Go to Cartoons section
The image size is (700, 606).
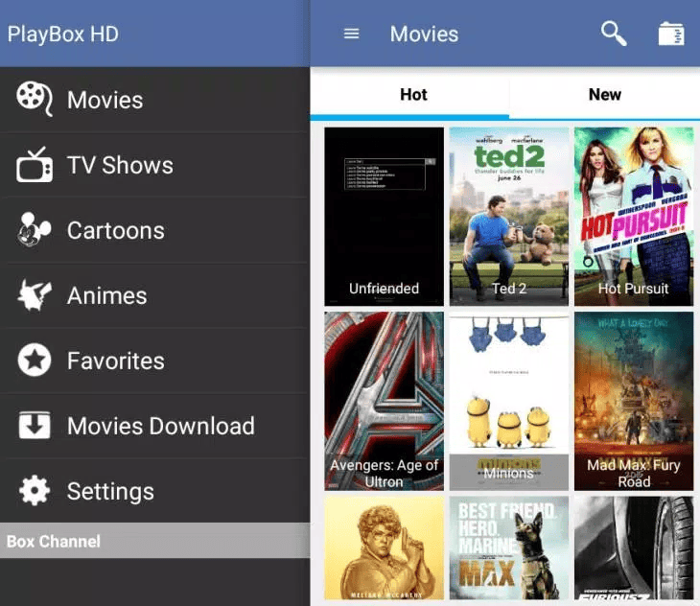(x=154, y=230)
